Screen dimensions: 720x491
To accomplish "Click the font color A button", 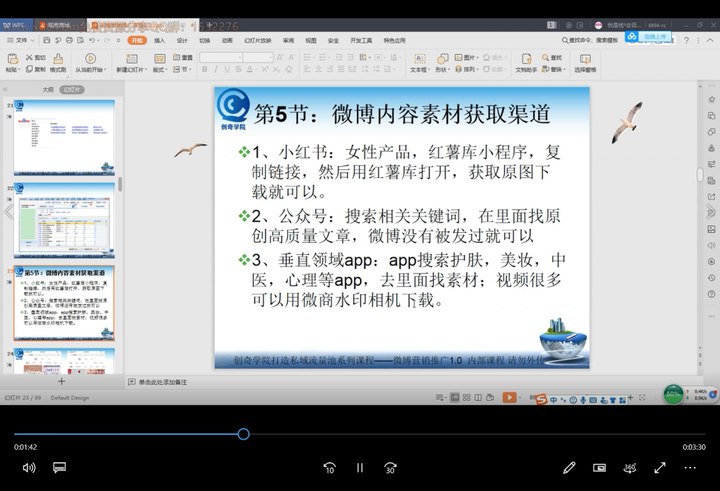I will click(249, 69).
